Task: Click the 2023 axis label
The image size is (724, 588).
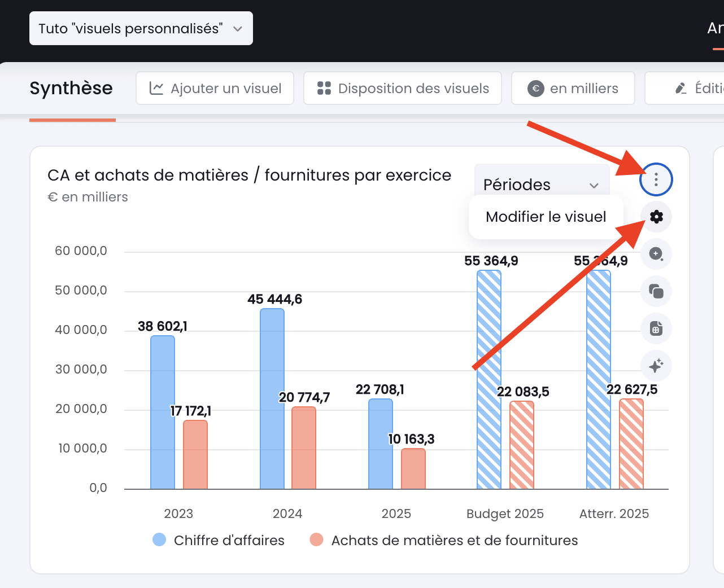Action: pos(178,514)
